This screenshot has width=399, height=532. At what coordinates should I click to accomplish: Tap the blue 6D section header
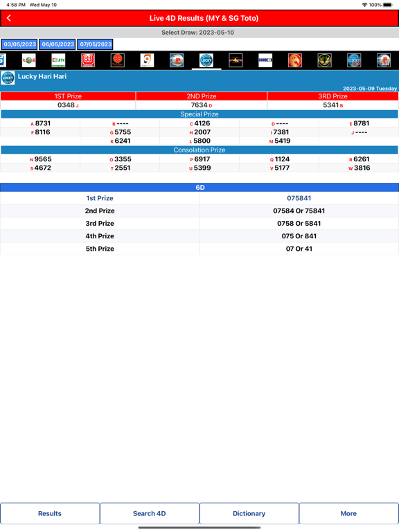(199, 187)
